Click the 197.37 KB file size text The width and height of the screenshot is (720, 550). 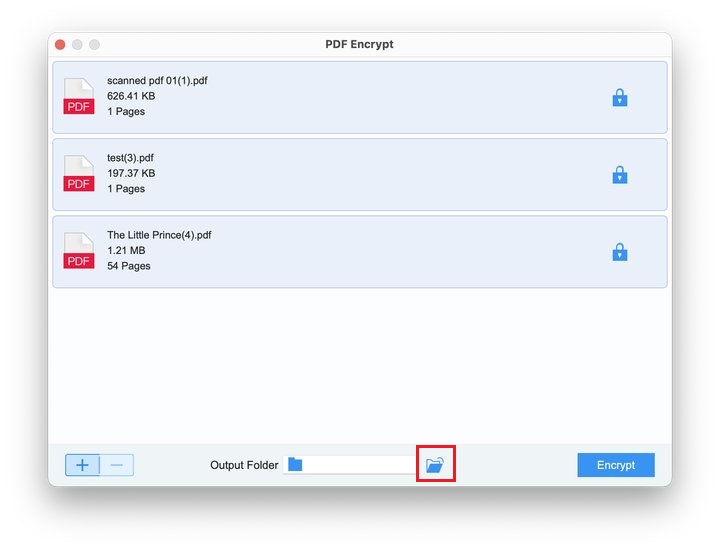point(131,173)
